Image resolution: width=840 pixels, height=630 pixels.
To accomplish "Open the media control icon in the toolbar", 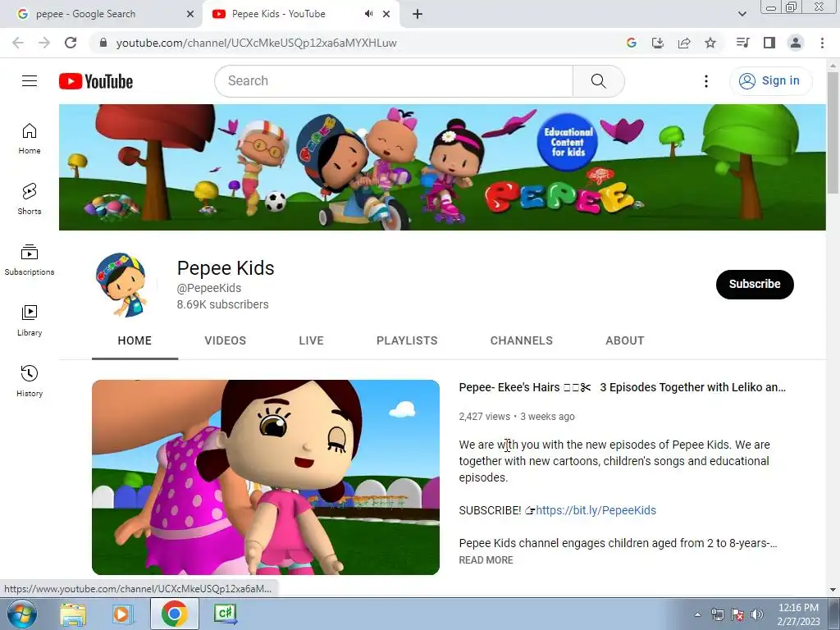I will [x=742, y=43].
